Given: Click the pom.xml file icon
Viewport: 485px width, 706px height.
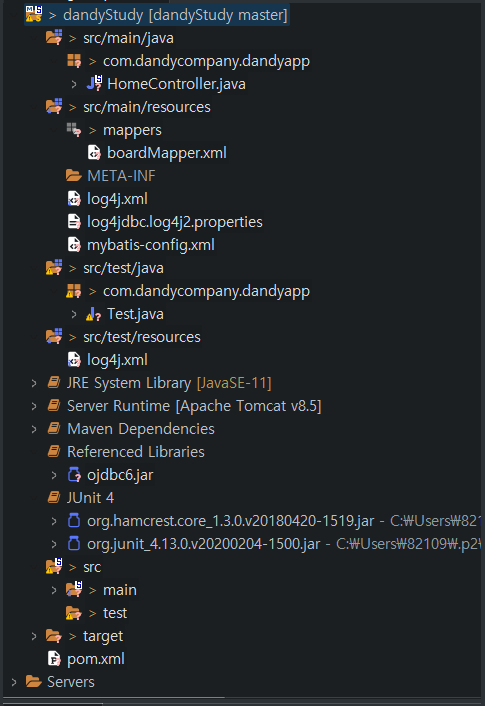Looking at the screenshot, I should 54,659.
